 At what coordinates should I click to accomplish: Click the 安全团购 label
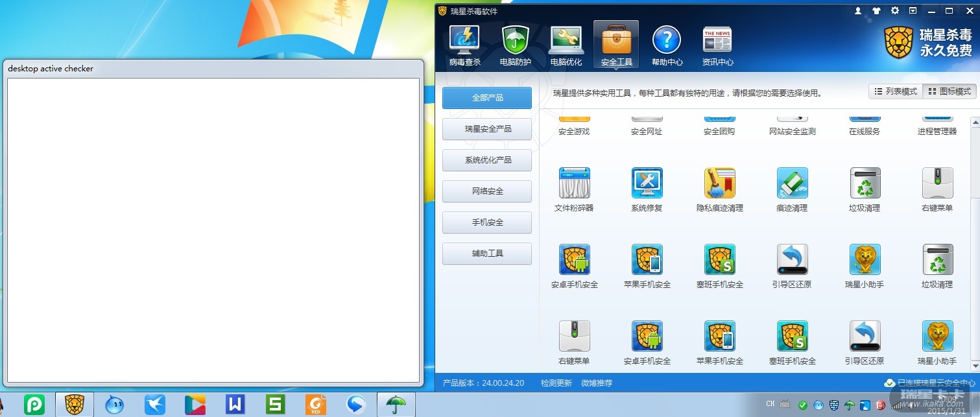(719, 132)
